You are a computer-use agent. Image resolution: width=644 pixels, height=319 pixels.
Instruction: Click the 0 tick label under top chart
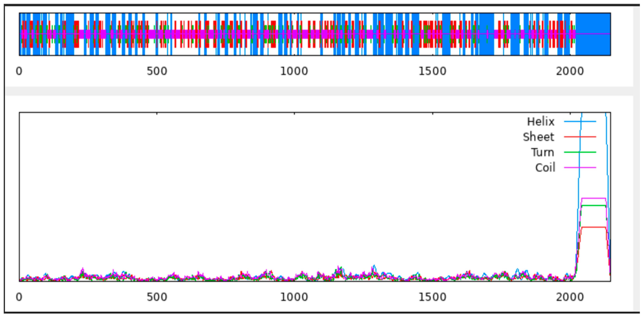tap(19, 71)
